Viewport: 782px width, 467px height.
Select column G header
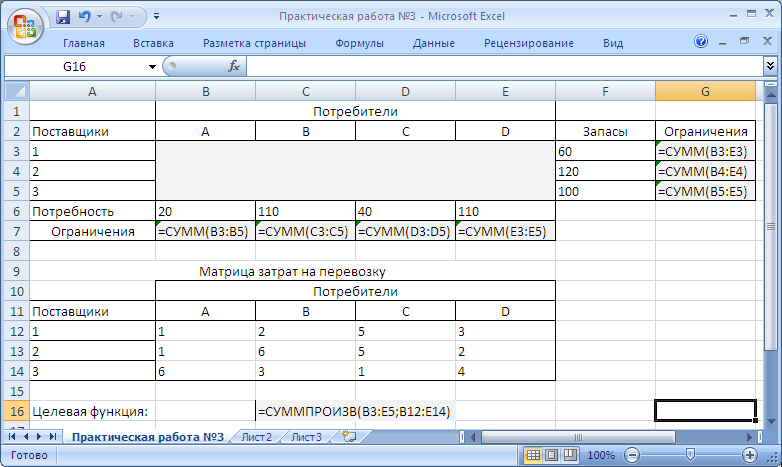pyautogui.click(x=705, y=91)
